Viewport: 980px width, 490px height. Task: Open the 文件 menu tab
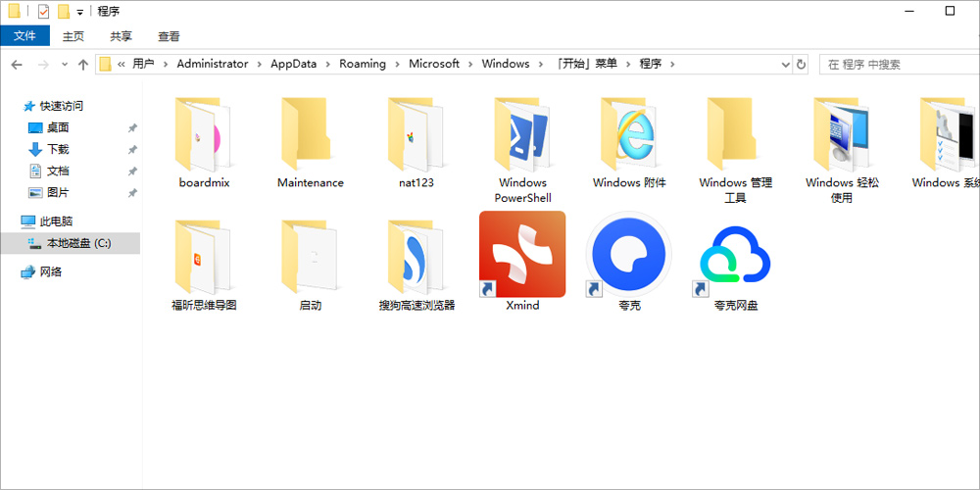pyautogui.click(x=25, y=36)
